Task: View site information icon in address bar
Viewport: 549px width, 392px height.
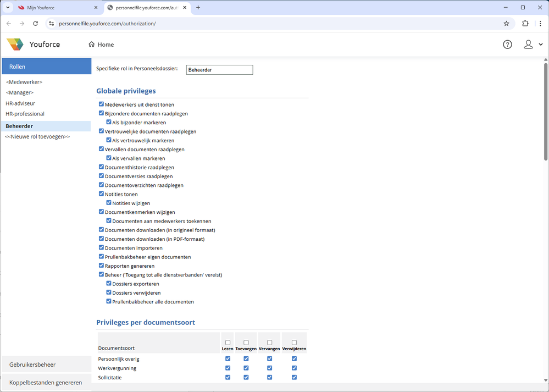Action: (x=52, y=24)
